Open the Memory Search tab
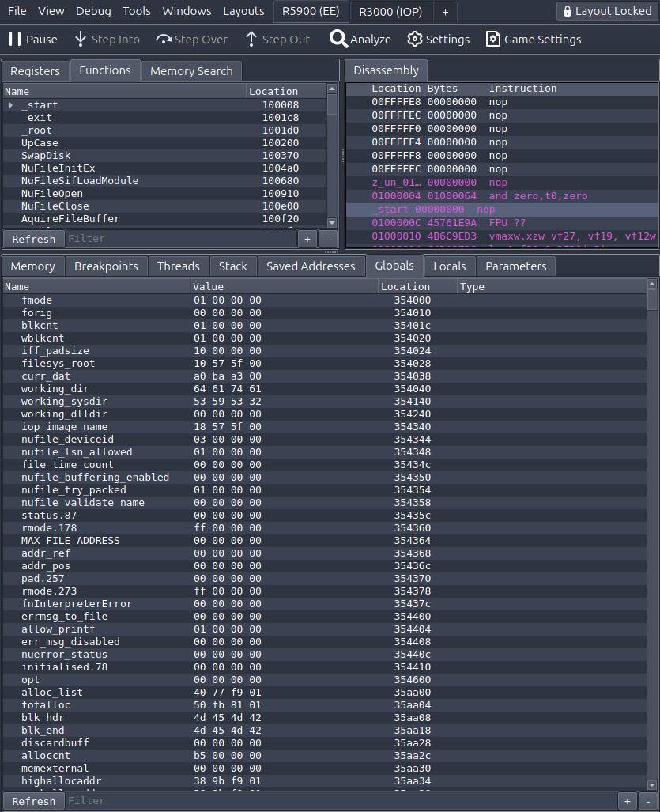The width and height of the screenshot is (660, 812). point(191,71)
